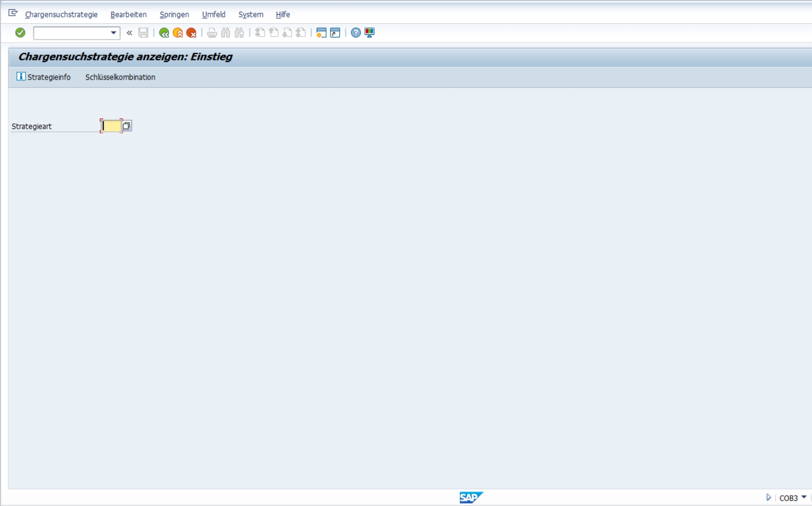The width and height of the screenshot is (812, 506).
Task: Click the Find Next binoculars icon
Action: (240, 33)
